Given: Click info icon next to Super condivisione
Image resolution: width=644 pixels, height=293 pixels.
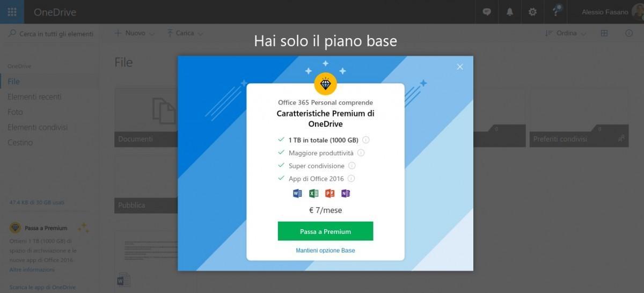Looking at the screenshot, I should (x=352, y=166).
